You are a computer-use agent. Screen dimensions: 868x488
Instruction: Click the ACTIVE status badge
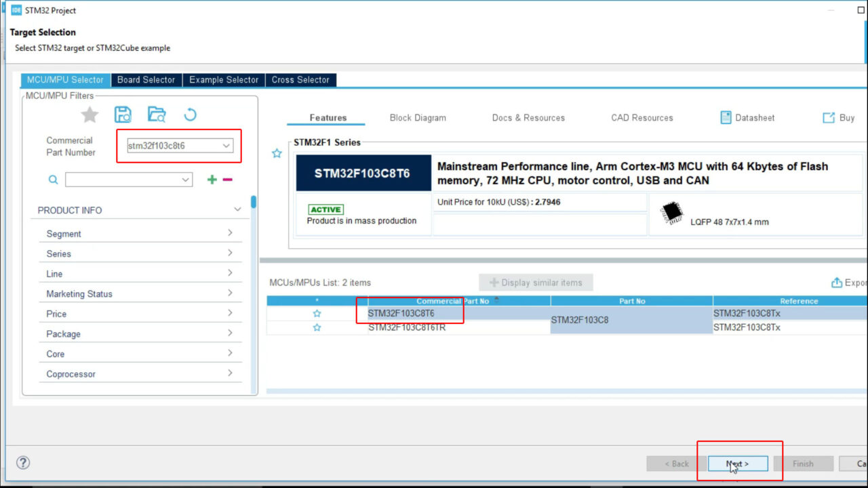click(326, 209)
